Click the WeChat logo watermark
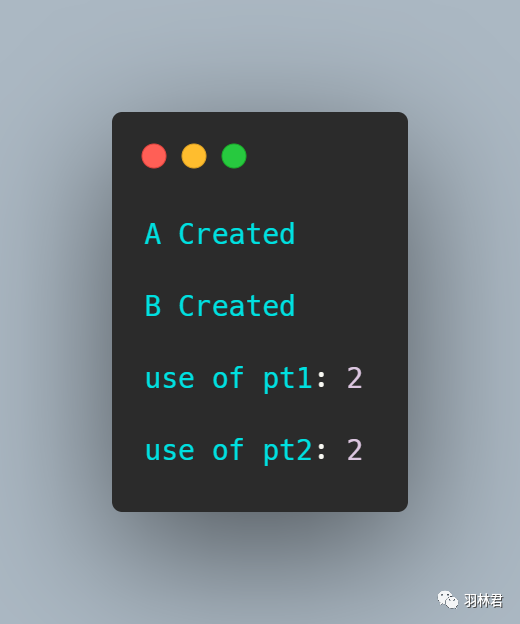The image size is (520, 624). click(x=448, y=600)
